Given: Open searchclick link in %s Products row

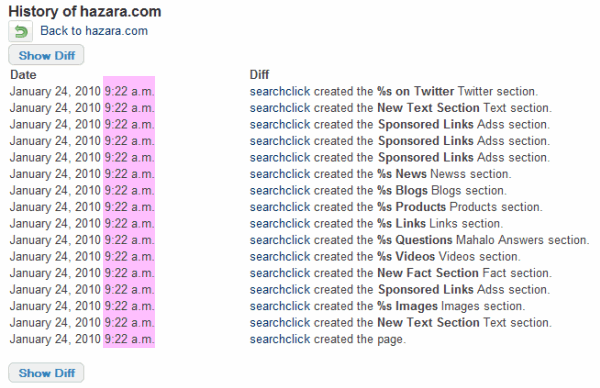Looking at the screenshot, I should coord(280,207).
